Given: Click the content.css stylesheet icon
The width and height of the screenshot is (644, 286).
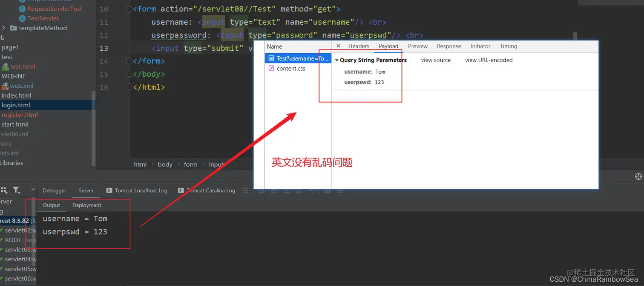Looking at the screenshot, I should coord(271,68).
